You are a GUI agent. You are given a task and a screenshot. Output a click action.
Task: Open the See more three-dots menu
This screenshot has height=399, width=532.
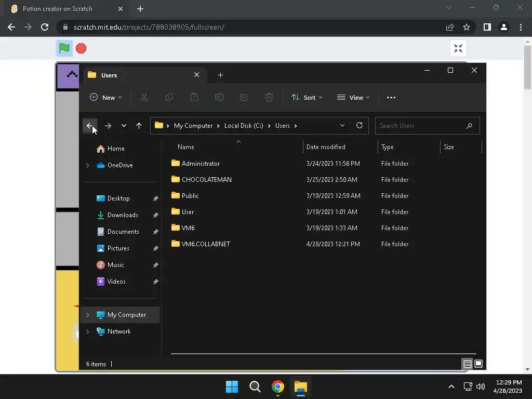coord(391,97)
